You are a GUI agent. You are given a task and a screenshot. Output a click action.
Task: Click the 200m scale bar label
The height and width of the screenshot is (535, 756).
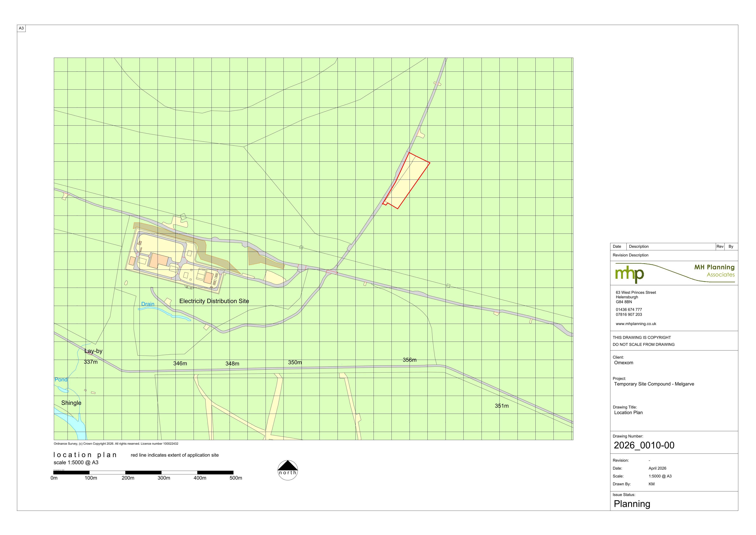click(128, 478)
